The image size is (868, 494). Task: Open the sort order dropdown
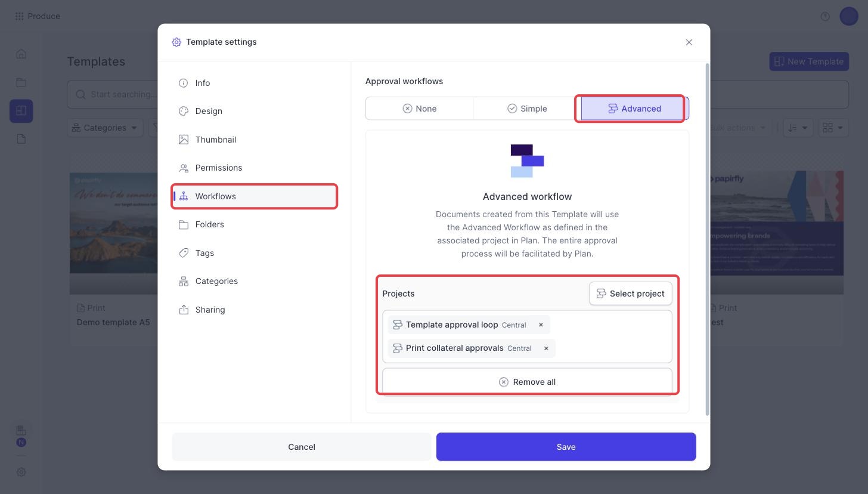coord(798,128)
